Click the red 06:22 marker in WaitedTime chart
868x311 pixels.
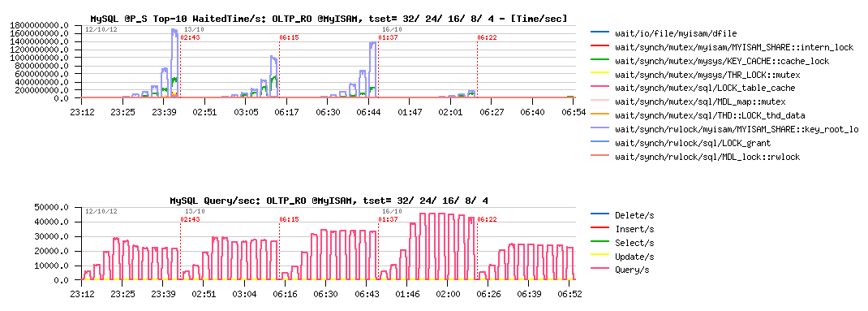487,37
